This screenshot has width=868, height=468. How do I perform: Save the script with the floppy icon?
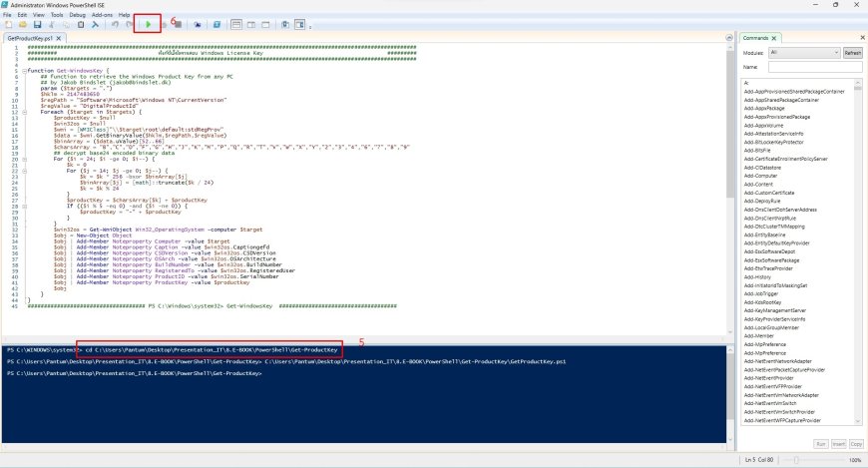click(x=37, y=24)
